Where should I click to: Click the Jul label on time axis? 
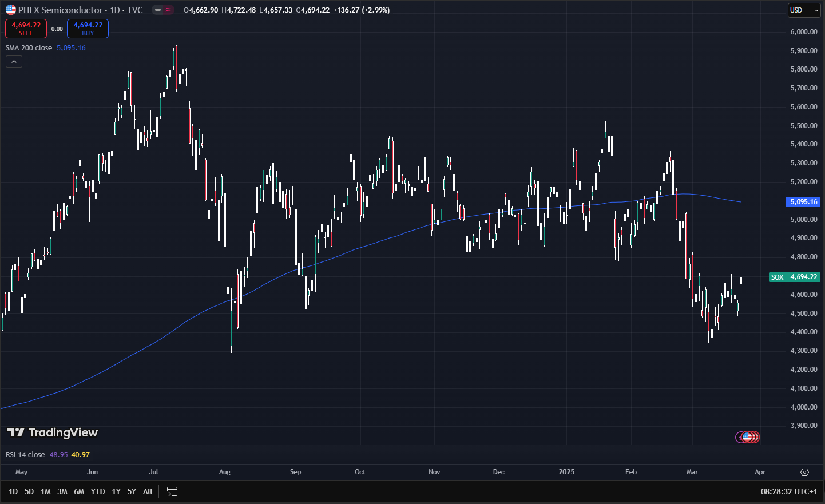tap(153, 472)
